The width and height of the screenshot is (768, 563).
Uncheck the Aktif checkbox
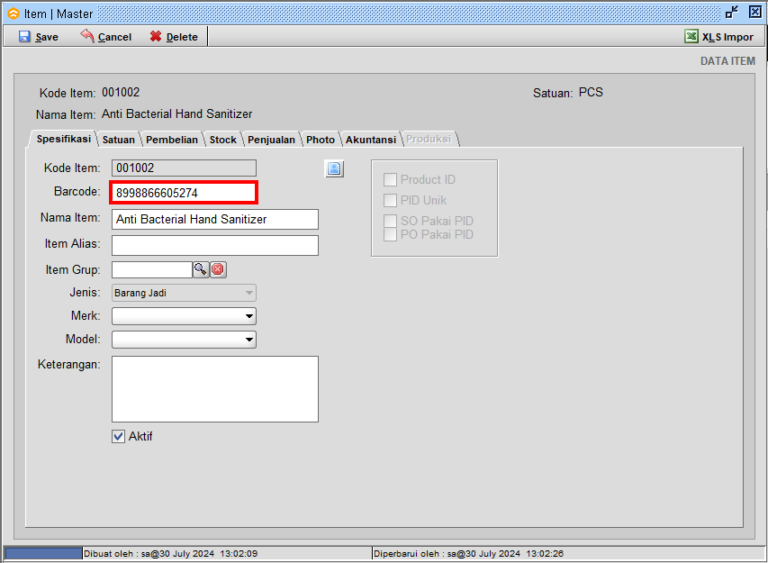(119, 436)
